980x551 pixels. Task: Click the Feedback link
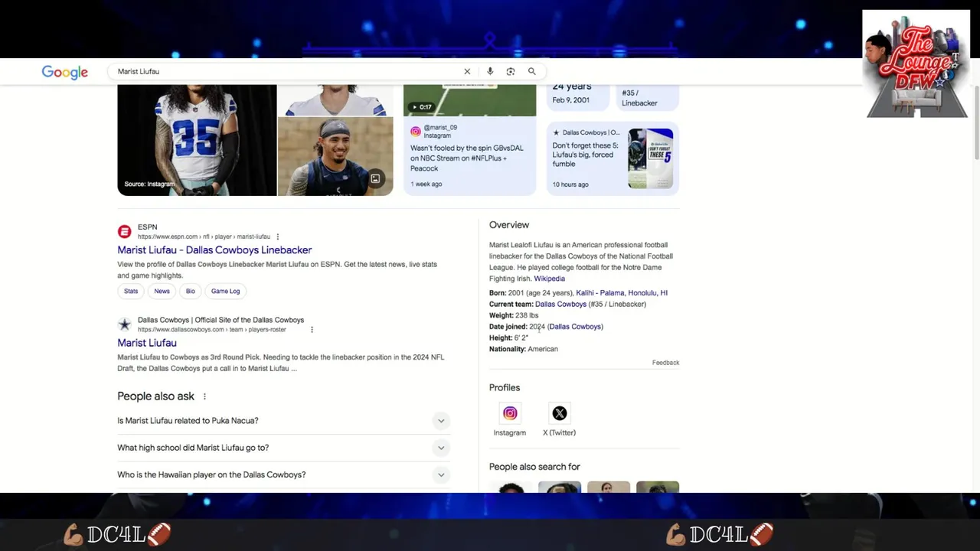[x=665, y=363]
